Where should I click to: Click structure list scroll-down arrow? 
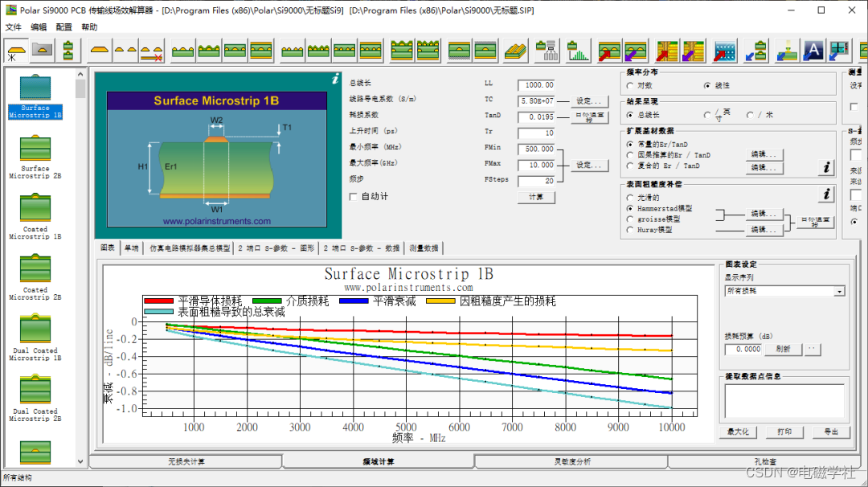(x=80, y=461)
